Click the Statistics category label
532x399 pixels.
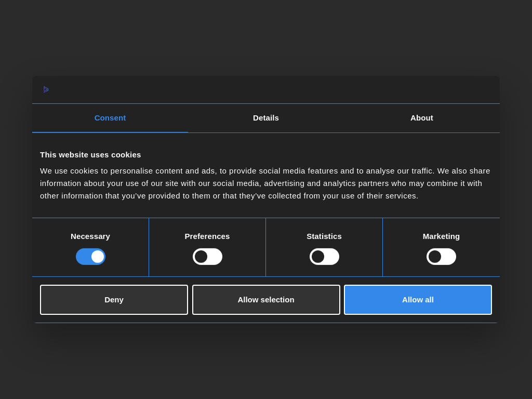(x=324, y=236)
